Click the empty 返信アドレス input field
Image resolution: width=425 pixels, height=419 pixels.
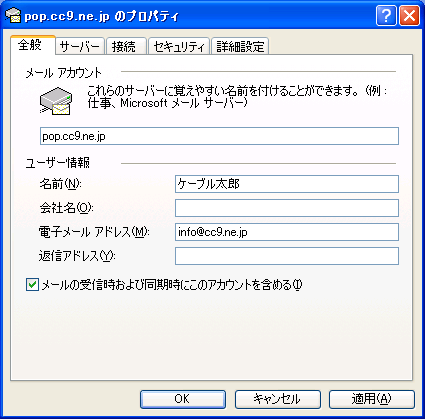coord(287,256)
